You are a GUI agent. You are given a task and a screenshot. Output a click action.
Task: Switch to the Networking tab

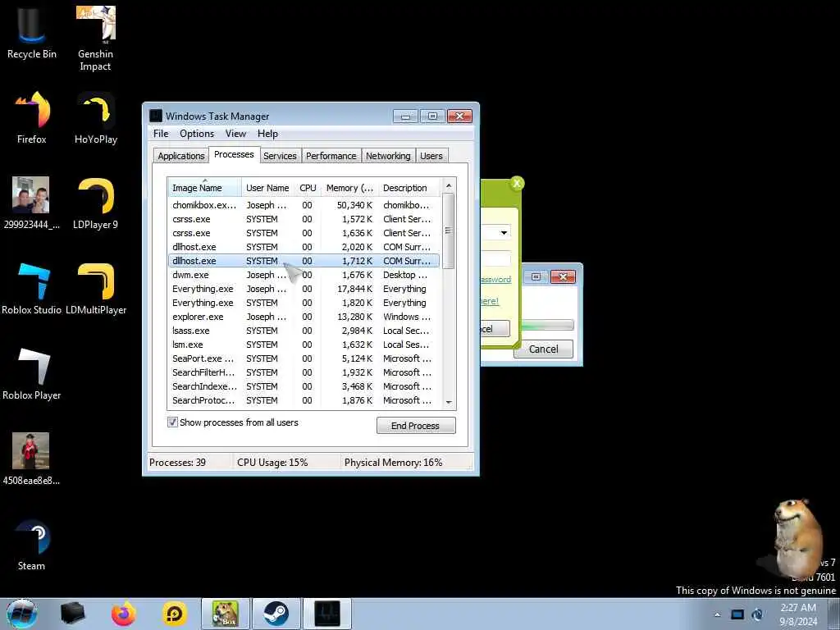pyautogui.click(x=388, y=156)
